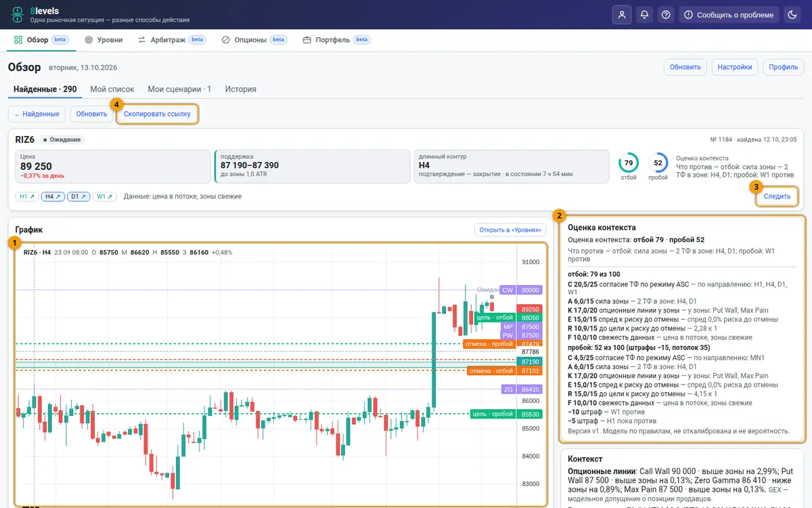The width and height of the screenshot is (812, 508).
Task: Toggle dark mode with moon icon
Action: pyautogui.click(x=792, y=15)
